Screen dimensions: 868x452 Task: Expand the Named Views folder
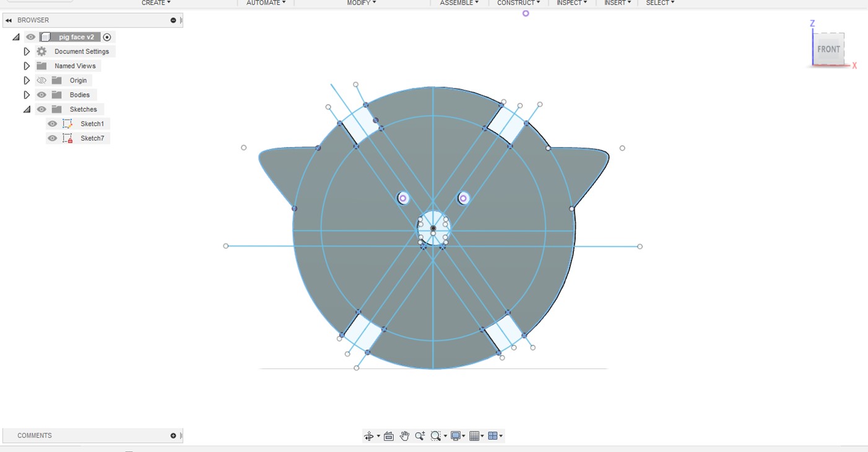click(27, 66)
